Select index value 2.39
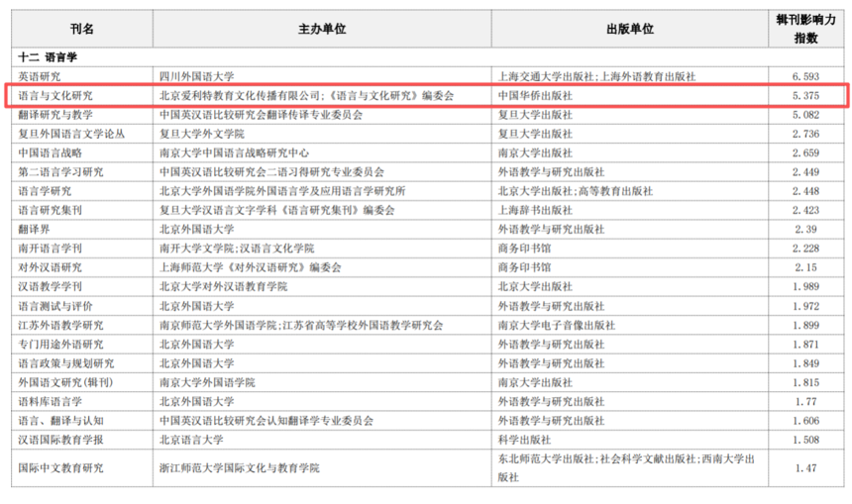Viewport: 852px width, 504px height. [805, 229]
